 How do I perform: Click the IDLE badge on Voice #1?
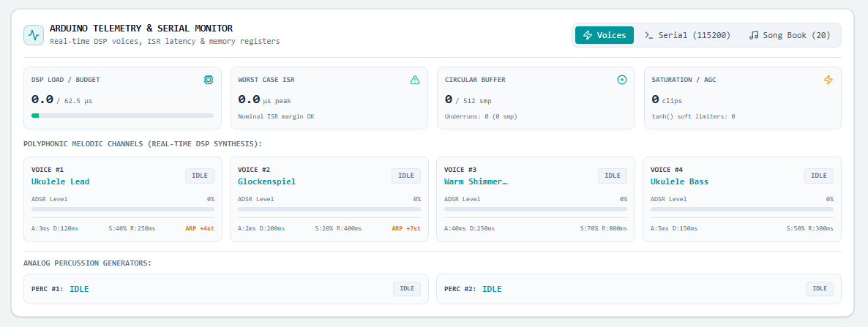[200, 176]
